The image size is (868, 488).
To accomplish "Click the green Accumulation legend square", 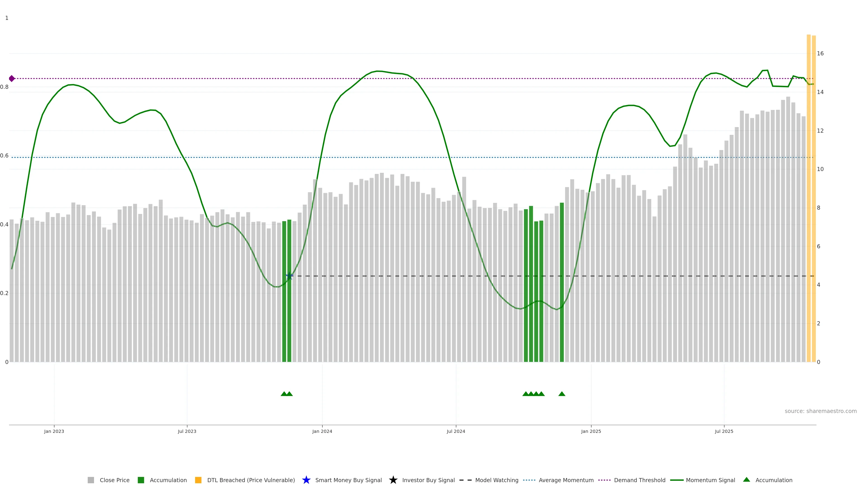I will pos(141,480).
